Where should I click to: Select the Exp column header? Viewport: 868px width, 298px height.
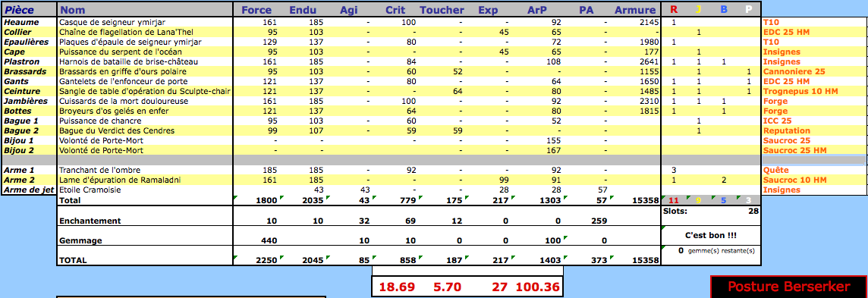488,10
